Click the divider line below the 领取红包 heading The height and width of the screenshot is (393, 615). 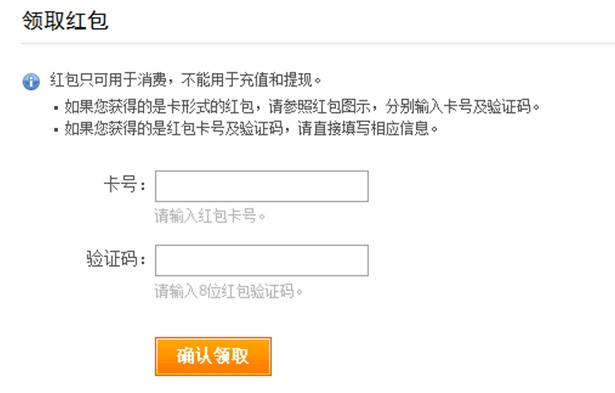pos(318,44)
